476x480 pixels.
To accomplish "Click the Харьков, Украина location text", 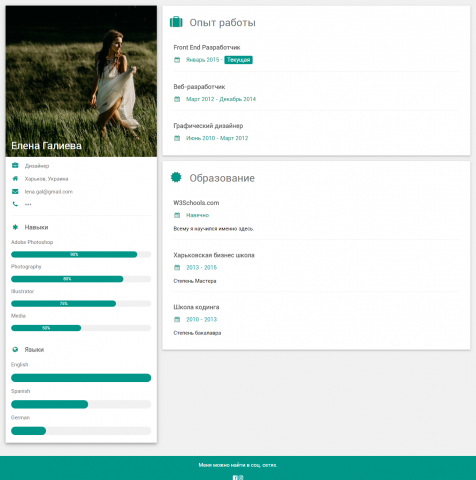I will tap(46, 179).
